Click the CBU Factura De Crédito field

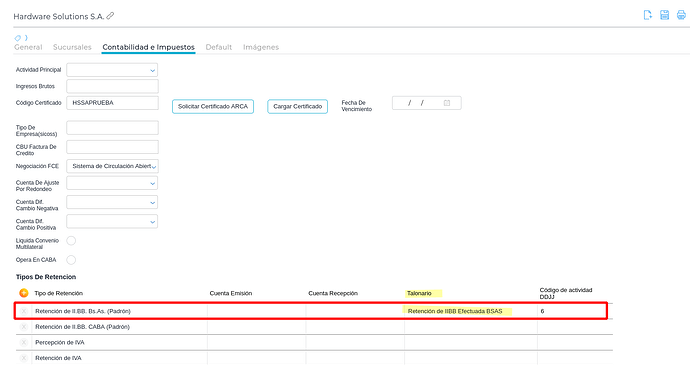click(x=112, y=147)
